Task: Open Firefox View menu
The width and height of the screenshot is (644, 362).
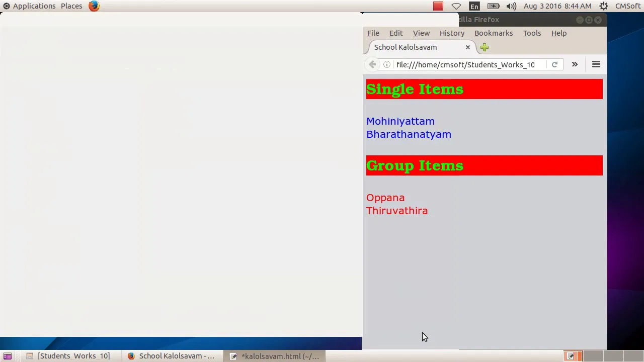Action: [x=421, y=33]
